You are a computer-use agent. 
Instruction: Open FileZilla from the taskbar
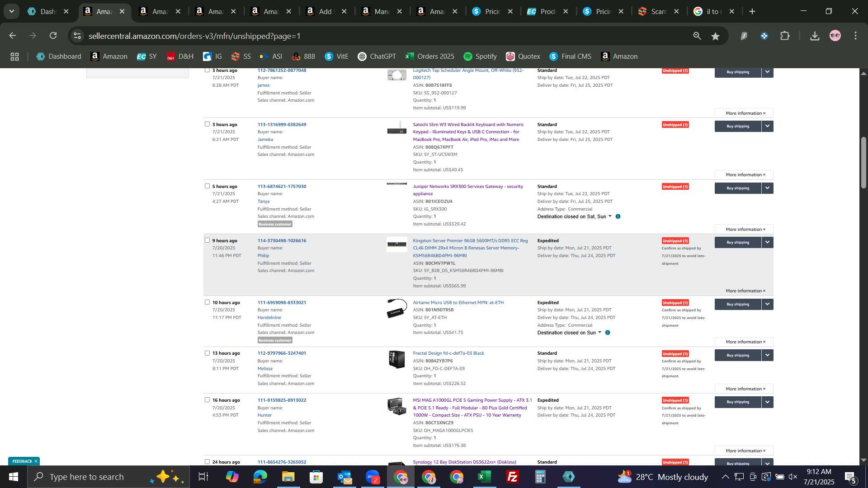[x=512, y=477]
